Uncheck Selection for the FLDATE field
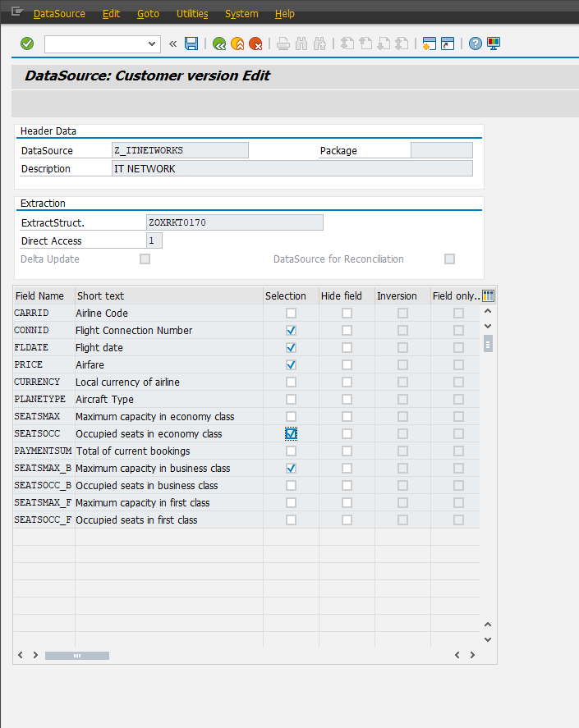The height and width of the screenshot is (728, 579). click(x=292, y=348)
